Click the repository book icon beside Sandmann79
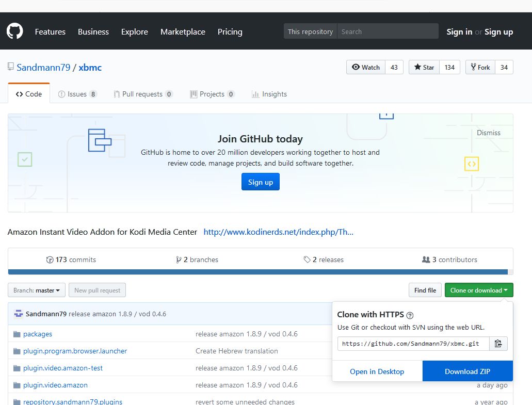Viewport: 532px width, 405px height. [11, 67]
